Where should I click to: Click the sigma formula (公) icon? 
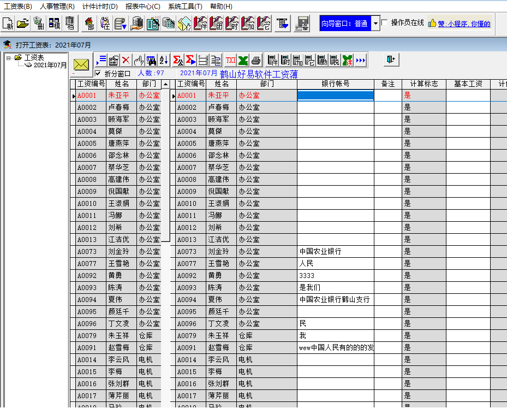tap(178, 60)
